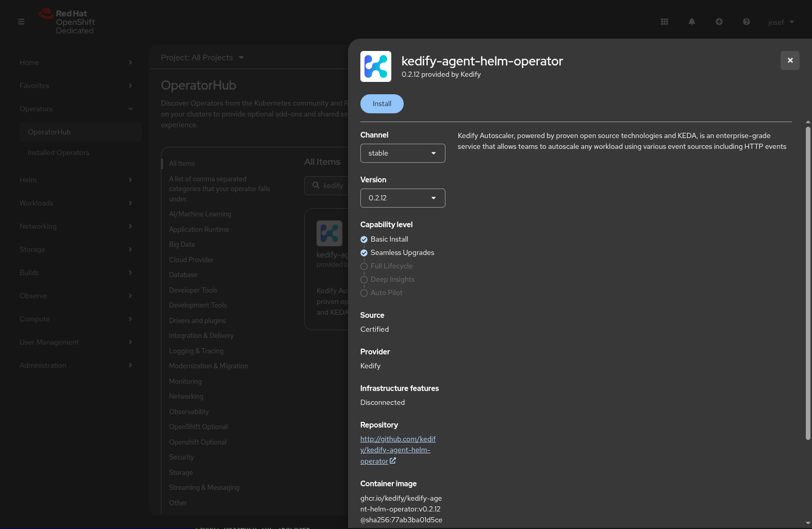This screenshot has width=812, height=529.
Task: Filter by Storage category in OperatorHub list
Action: pyautogui.click(x=181, y=472)
